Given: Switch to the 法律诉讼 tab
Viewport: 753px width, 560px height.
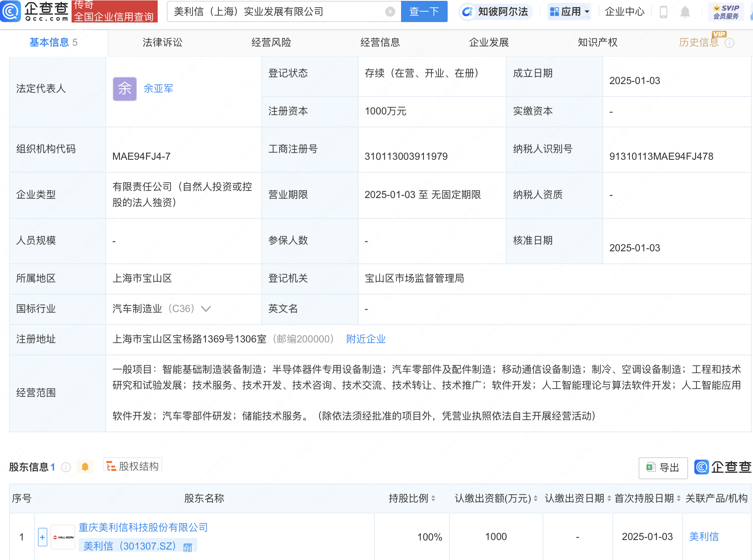Looking at the screenshot, I should click(x=162, y=42).
